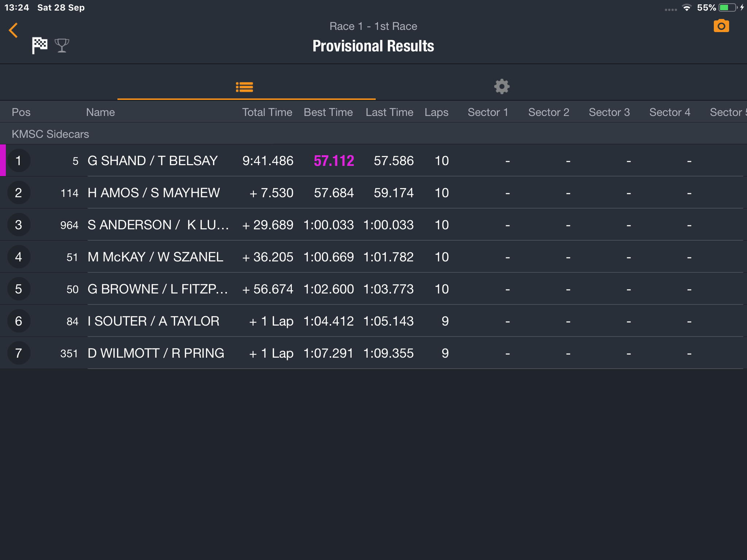This screenshot has height=560, width=747.
Task: Take a screenshot with the camera icon
Action: pyautogui.click(x=721, y=26)
